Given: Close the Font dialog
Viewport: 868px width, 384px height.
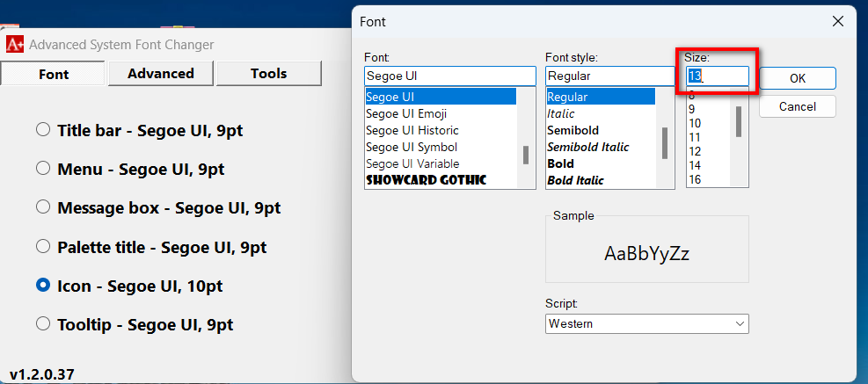Looking at the screenshot, I should coord(838,22).
